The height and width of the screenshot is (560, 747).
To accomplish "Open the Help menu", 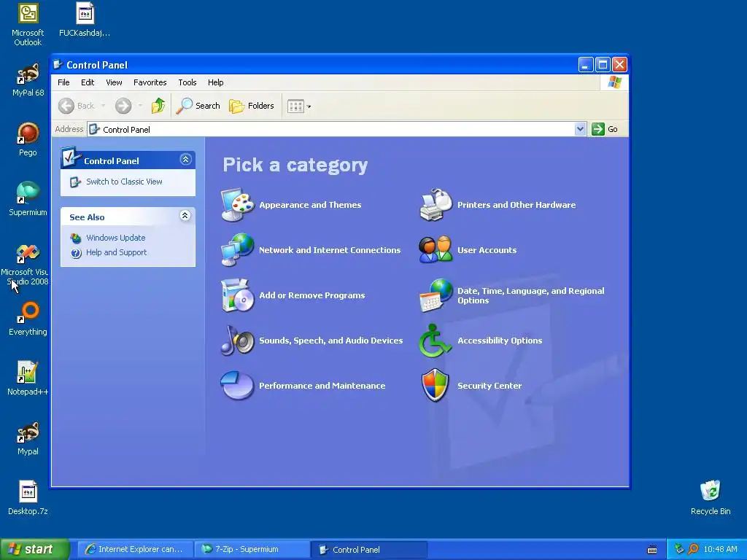I will pos(215,82).
